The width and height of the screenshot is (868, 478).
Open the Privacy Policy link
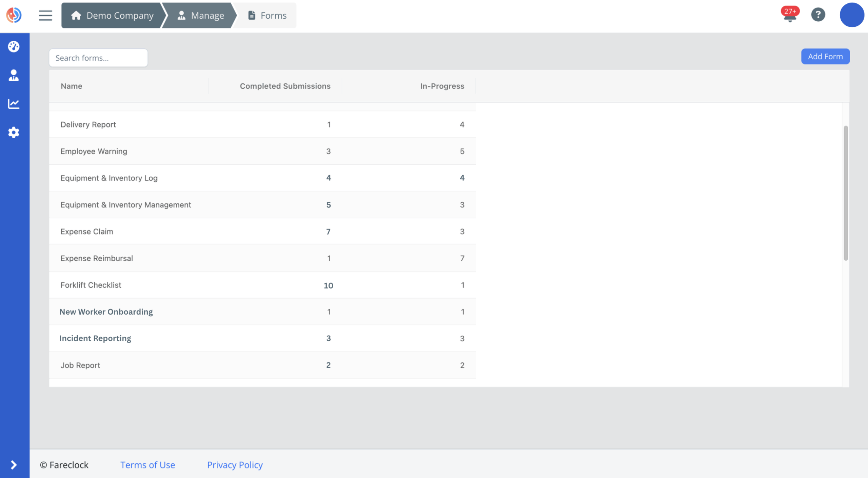[x=235, y=465]
